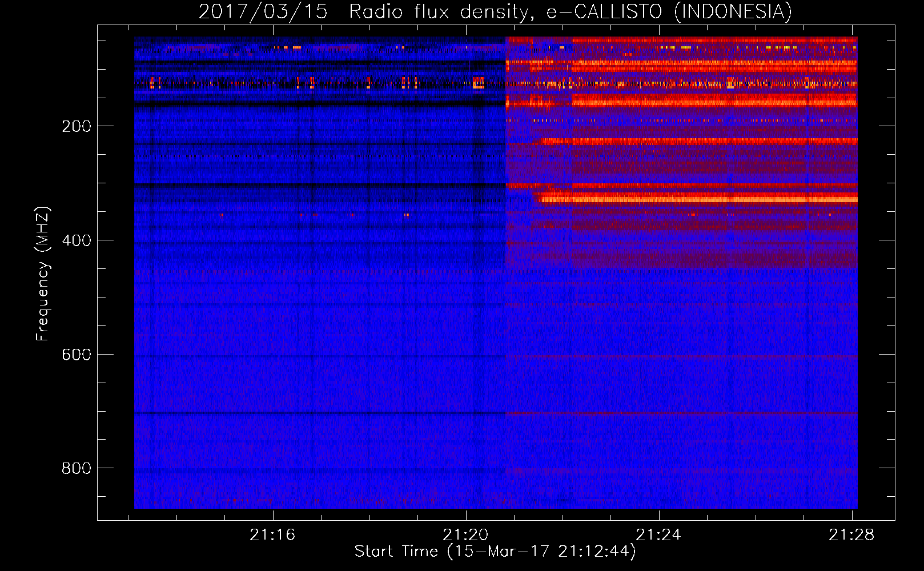
Task: Click the '400' frequency tick label
Action: click(77, 240)
